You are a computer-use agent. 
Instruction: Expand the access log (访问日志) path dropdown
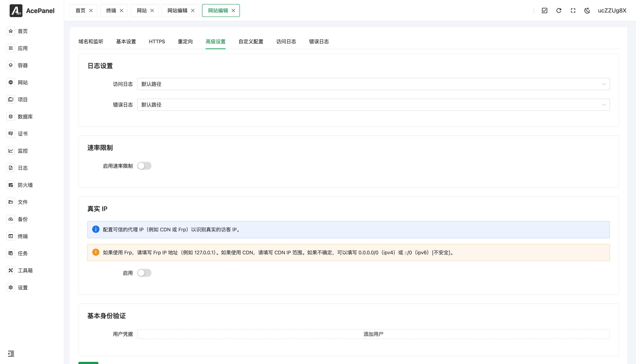point(373,84)
